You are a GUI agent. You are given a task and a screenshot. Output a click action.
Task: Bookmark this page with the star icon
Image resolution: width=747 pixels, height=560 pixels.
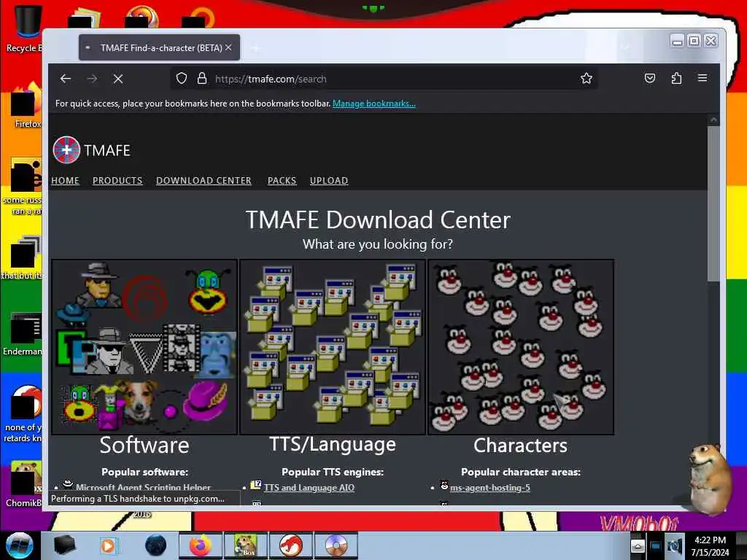pos(587,78)
